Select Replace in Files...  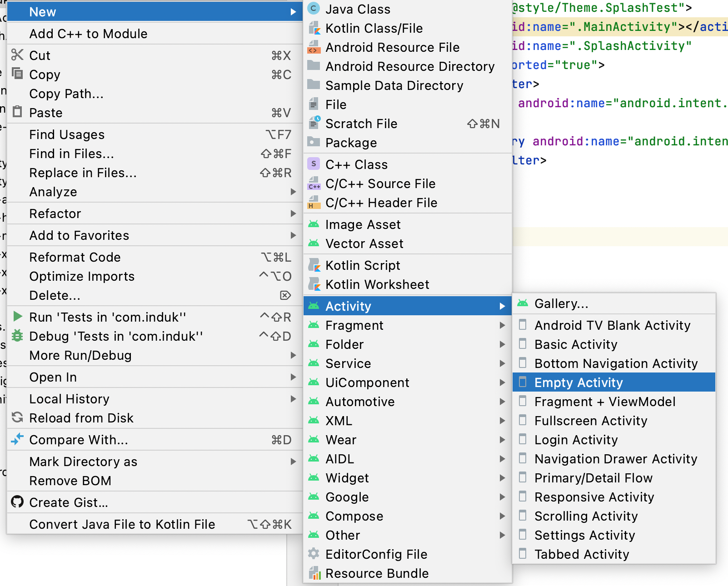155,173
